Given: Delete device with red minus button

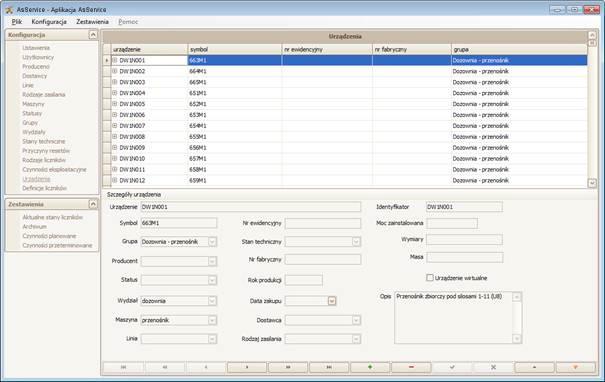Looking at the screenshot, I should pyautogui.click(x=411, y=367).
